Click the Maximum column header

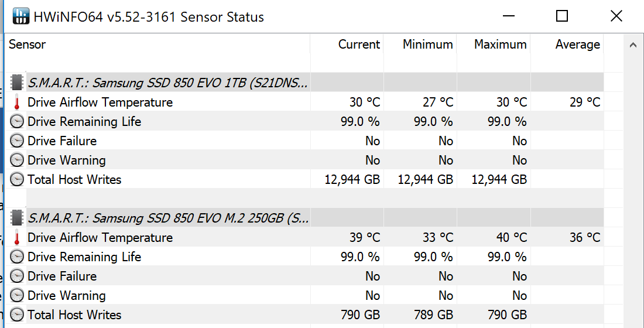500,45
